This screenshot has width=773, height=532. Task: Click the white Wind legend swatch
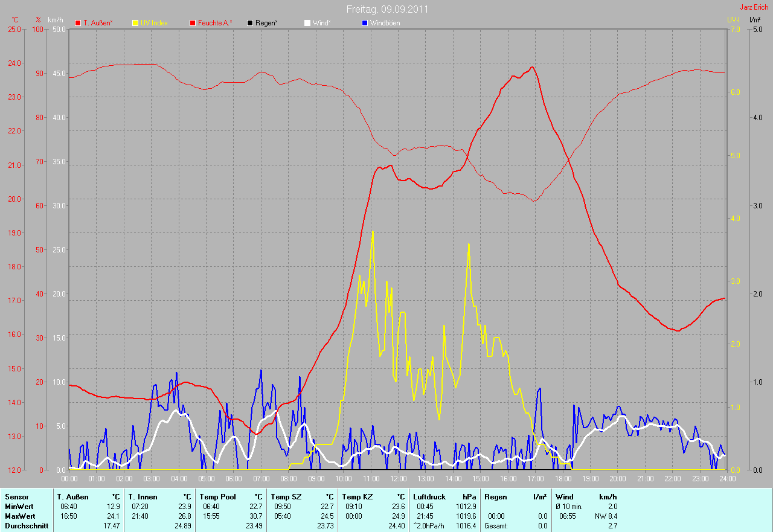[307, 23]
